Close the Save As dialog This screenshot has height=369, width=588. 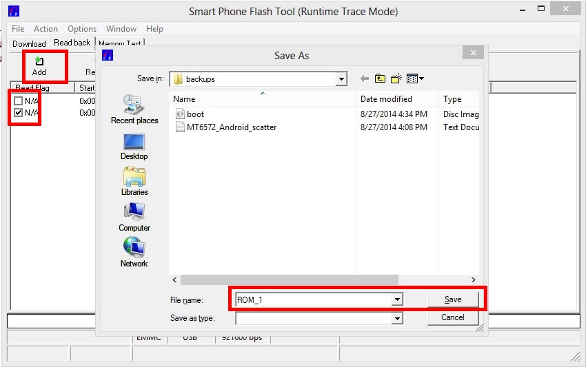474,53
